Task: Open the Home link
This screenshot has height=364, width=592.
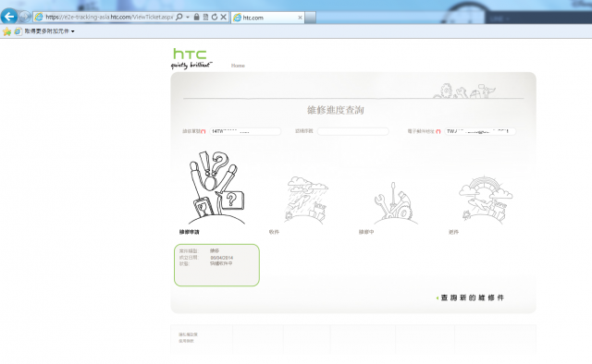Action: coord(238,66)
